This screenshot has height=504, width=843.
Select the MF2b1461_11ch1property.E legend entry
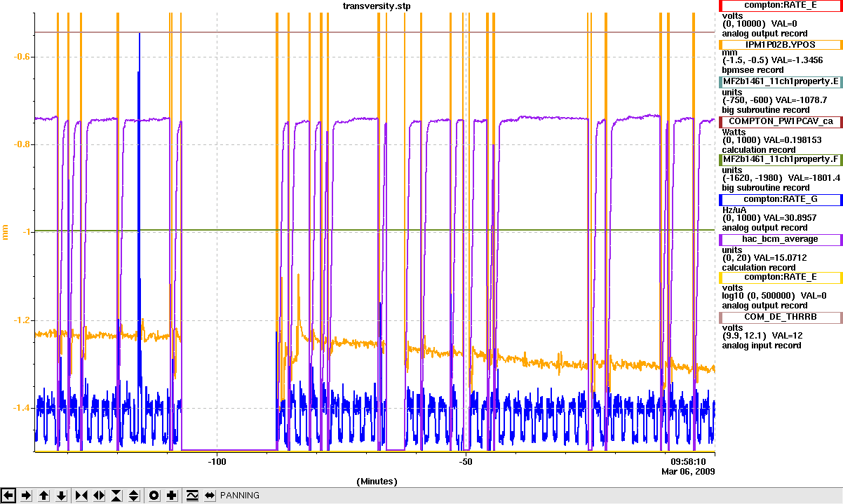click(781, 82)
